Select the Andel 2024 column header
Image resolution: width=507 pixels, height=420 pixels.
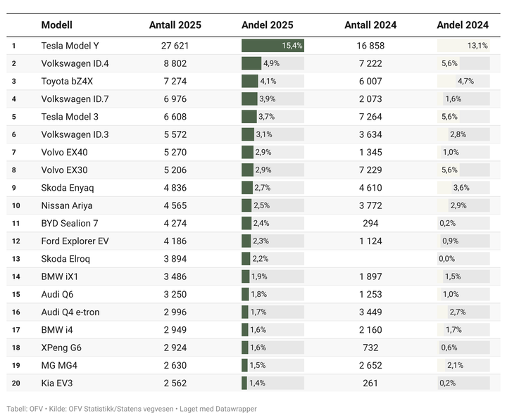pyautogui.click(x=463, y=25)
